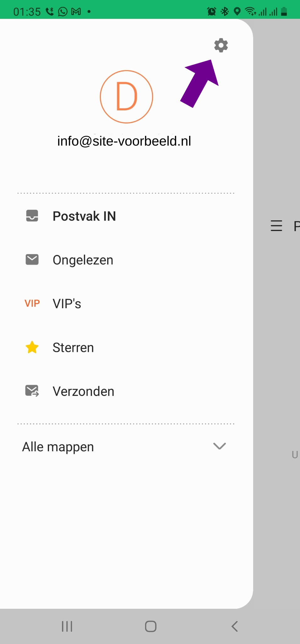The width and height of the screenshot is (300, 644).
Task: Go to the Verzonden folder
Action: point(84,391)
